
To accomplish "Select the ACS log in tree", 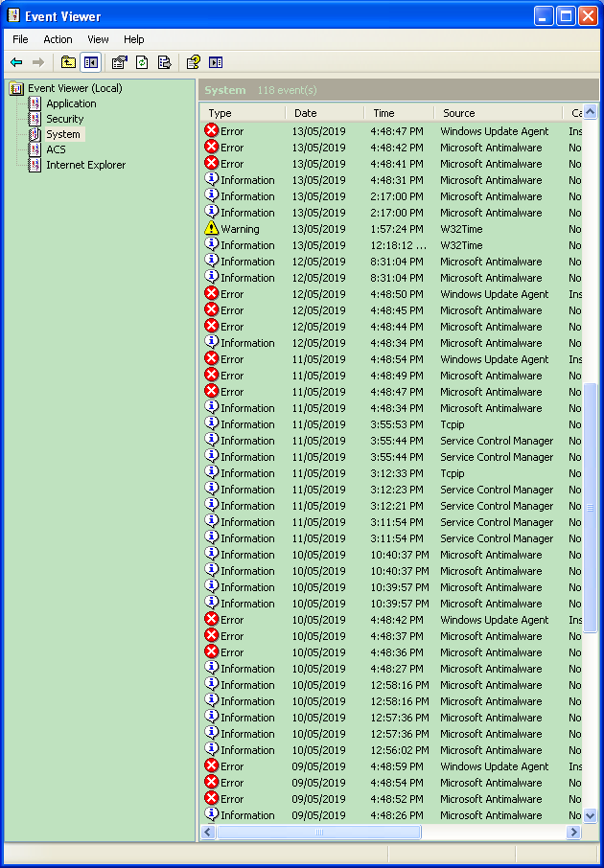I will click(56, 149).
